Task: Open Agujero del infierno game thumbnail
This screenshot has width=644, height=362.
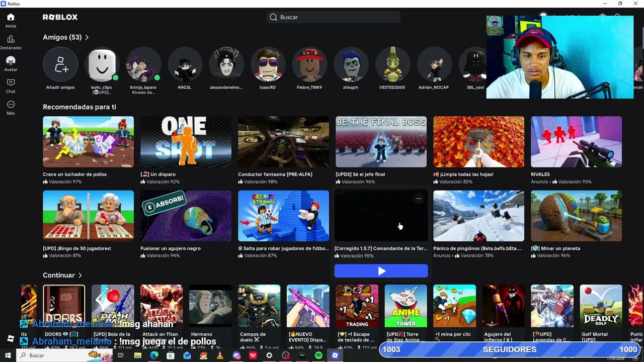Action: tap(504, 306)
